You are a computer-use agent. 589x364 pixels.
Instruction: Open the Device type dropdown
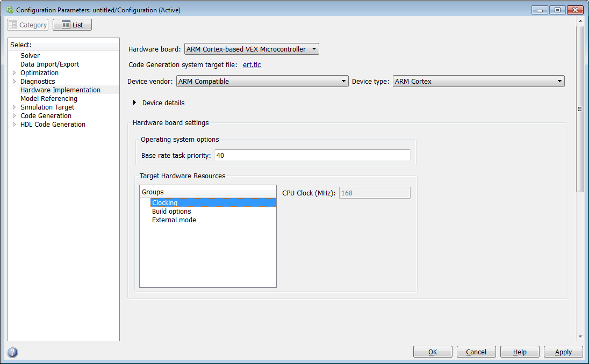[x=478, y=81]
